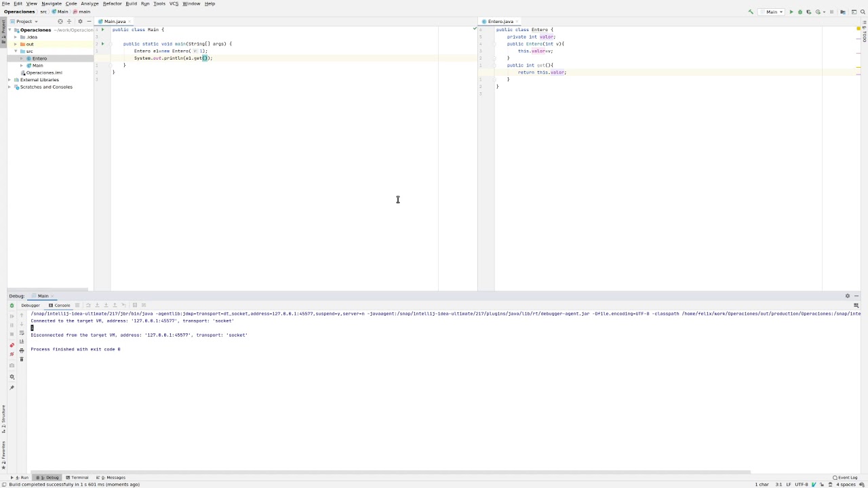The width and height of the screenshot is (868, 488).
Task: Open the Terminal tool window button
Action: 77,478
